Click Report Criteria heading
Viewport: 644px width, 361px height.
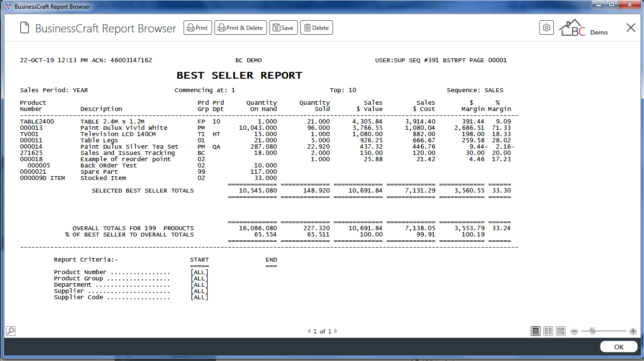tap(86, 260)
